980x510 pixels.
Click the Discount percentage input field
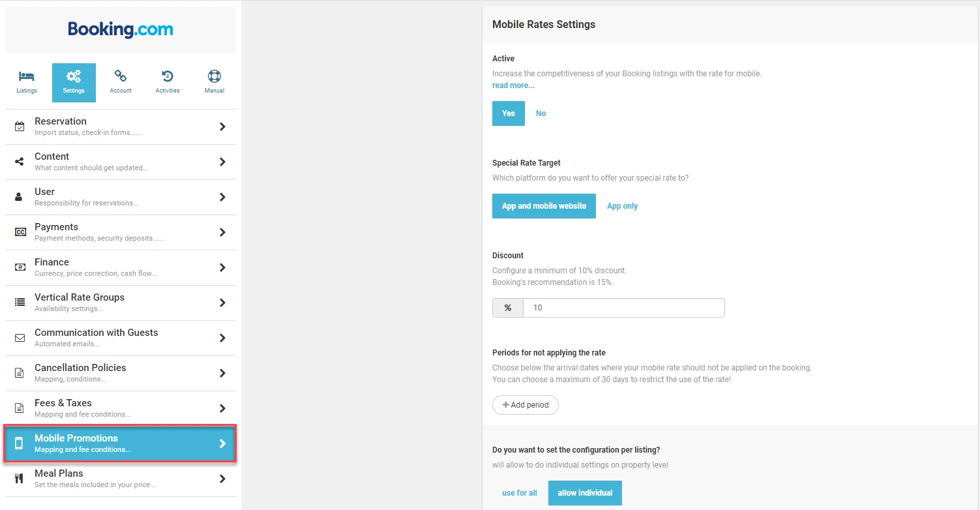coord(623,308)
